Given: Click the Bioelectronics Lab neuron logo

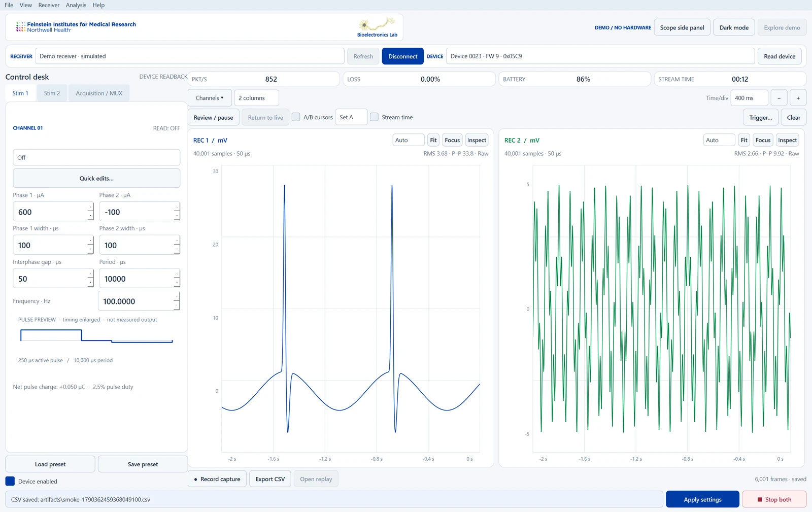Looking at the screenshot, I should tap(377, 27).
